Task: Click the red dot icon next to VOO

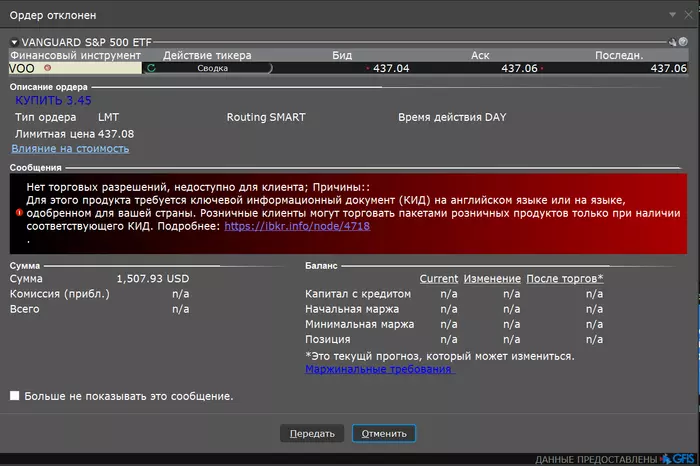Action: point(47,68)
